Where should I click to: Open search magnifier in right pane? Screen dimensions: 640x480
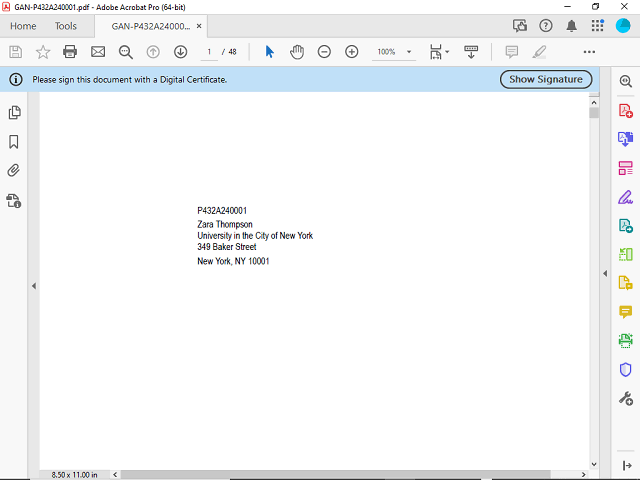tap(625, 81)
